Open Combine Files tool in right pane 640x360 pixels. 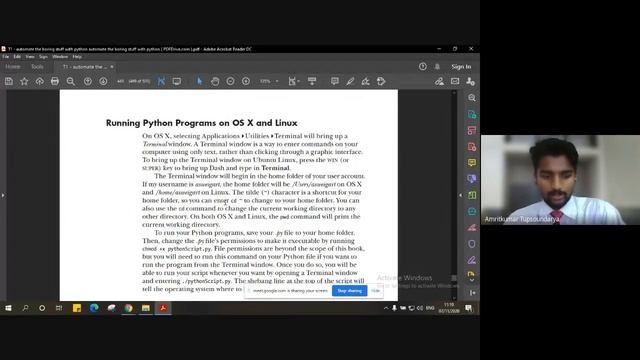[472, 179]
